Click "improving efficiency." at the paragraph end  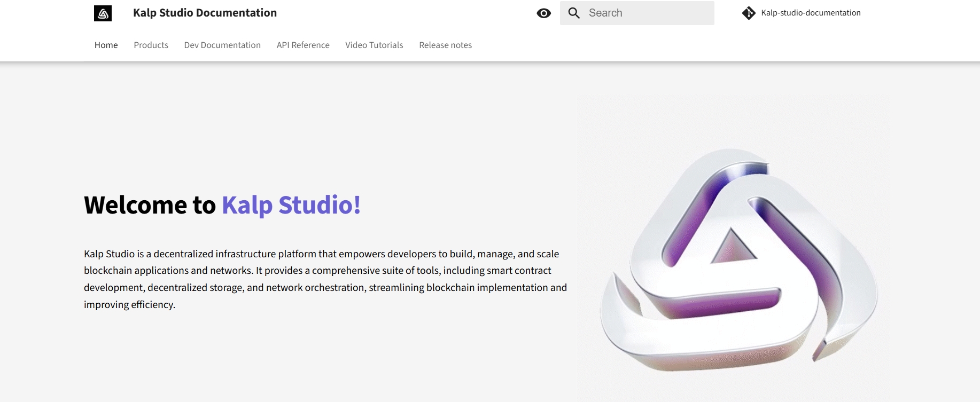[129, 305]
